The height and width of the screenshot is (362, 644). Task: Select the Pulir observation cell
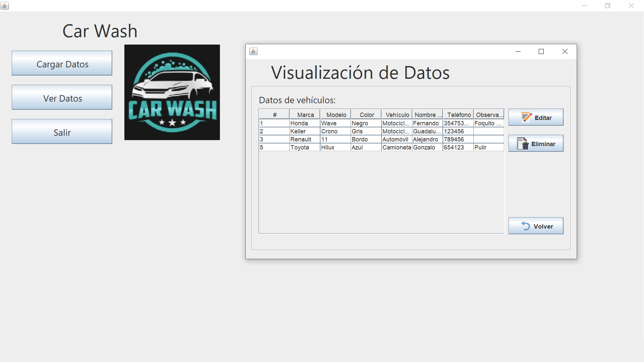(489, 147)
